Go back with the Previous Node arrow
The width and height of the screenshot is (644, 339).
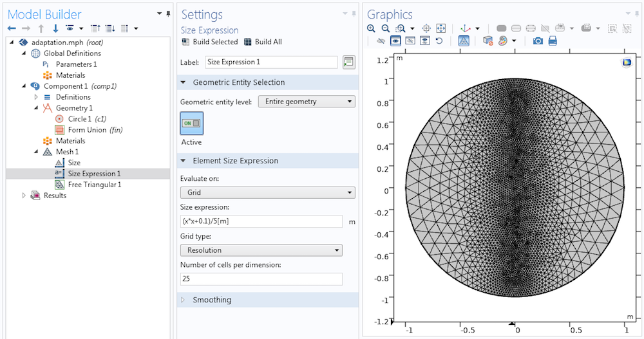[12, 28]
